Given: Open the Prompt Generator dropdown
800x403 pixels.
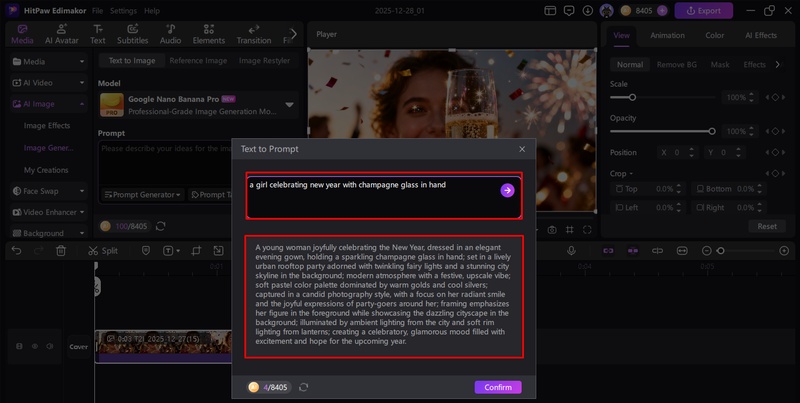Looking at the screenshot, I should (142, 195).
